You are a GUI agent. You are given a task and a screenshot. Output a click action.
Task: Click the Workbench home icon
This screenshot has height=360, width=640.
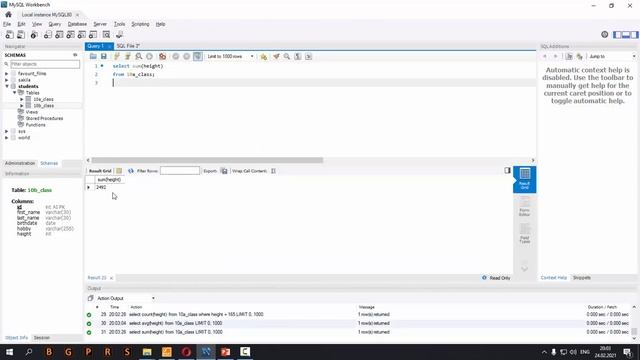(8, 15)
